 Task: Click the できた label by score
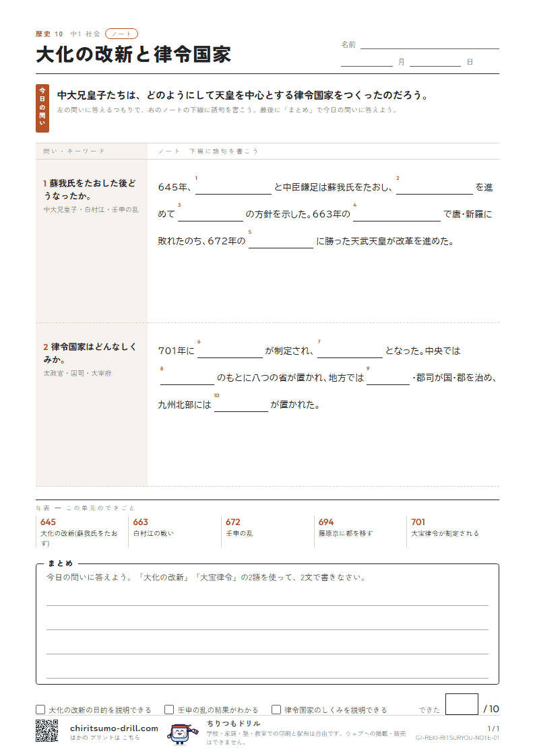click(x=429, y=710)
